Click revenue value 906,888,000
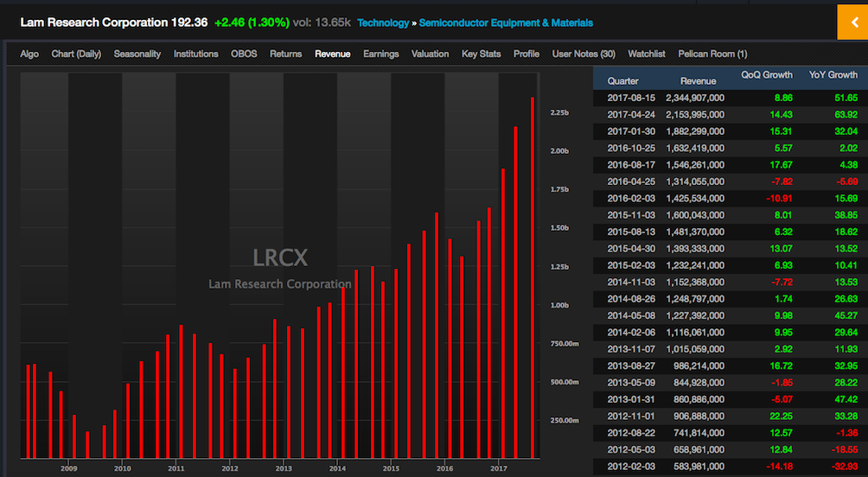Viewport: 868px width, 477px height. coord(699,416)
